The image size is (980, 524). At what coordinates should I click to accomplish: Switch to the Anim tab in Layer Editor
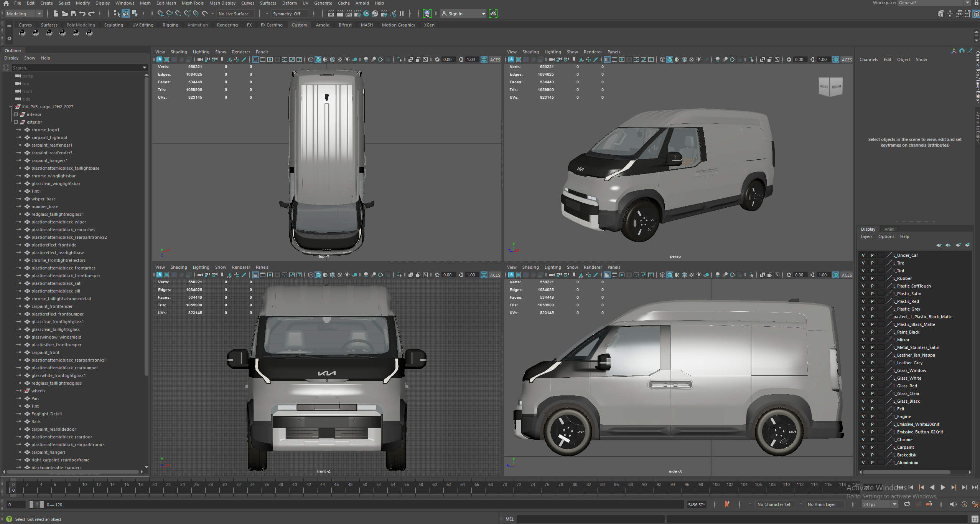pos(889,229)
